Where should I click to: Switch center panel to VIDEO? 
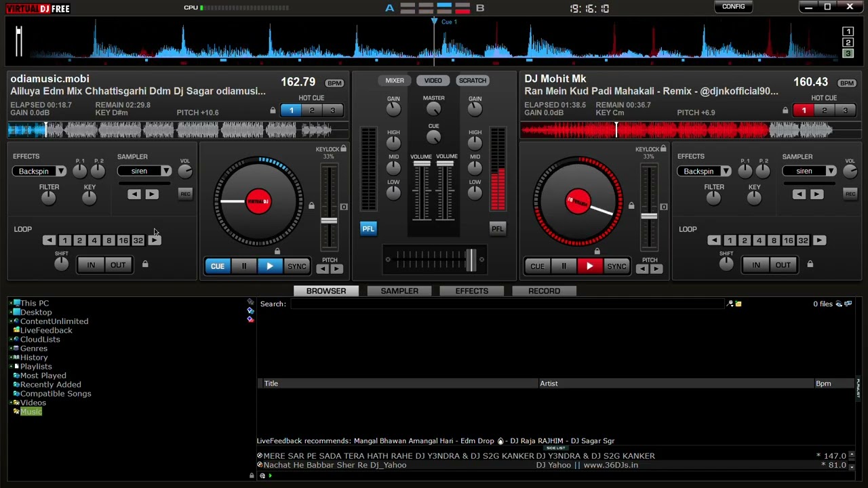pos(433,81)
